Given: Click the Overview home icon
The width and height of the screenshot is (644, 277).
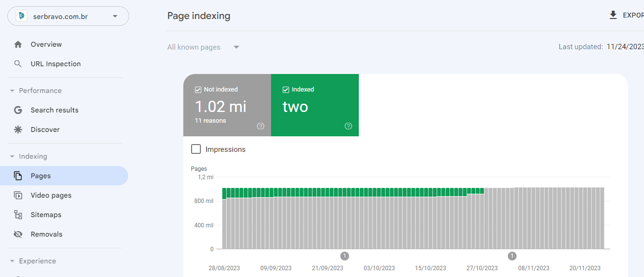Looking at the screenshot, I should tap(18, 44).
